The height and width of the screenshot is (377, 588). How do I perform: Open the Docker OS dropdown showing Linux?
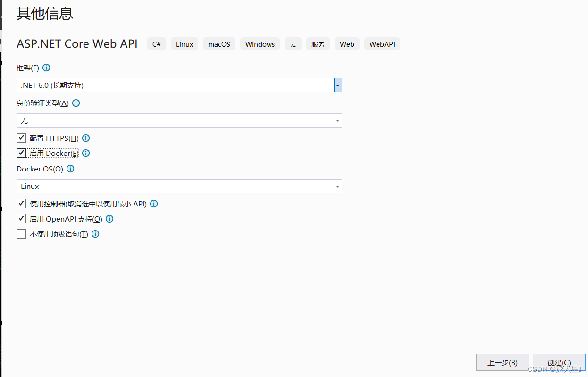pos(337,186)
